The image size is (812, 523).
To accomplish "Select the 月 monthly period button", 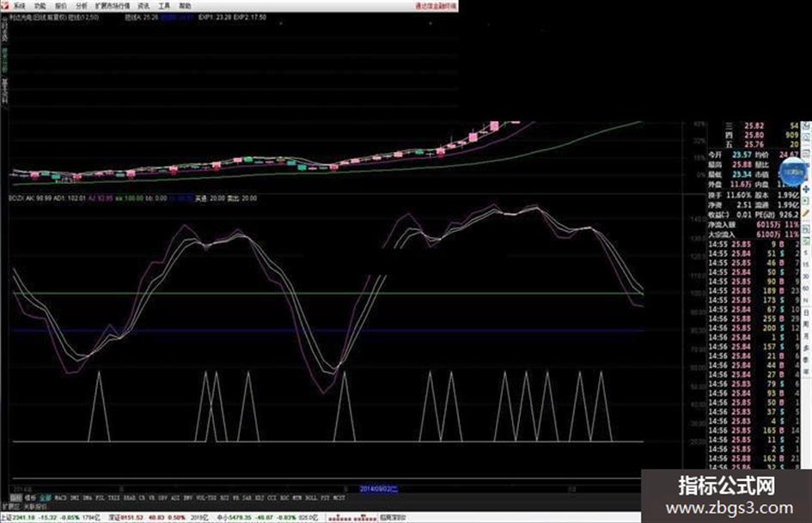I will [x=806, y=337].
